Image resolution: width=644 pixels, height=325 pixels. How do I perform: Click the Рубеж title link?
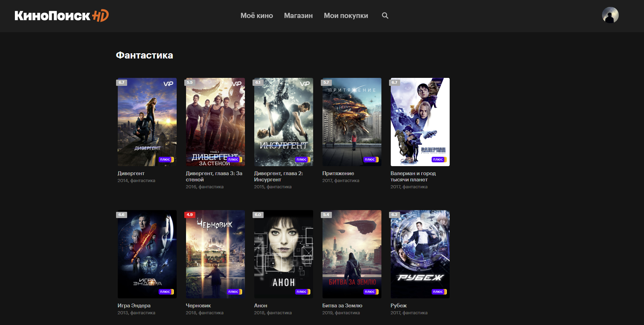pos(399,306)
